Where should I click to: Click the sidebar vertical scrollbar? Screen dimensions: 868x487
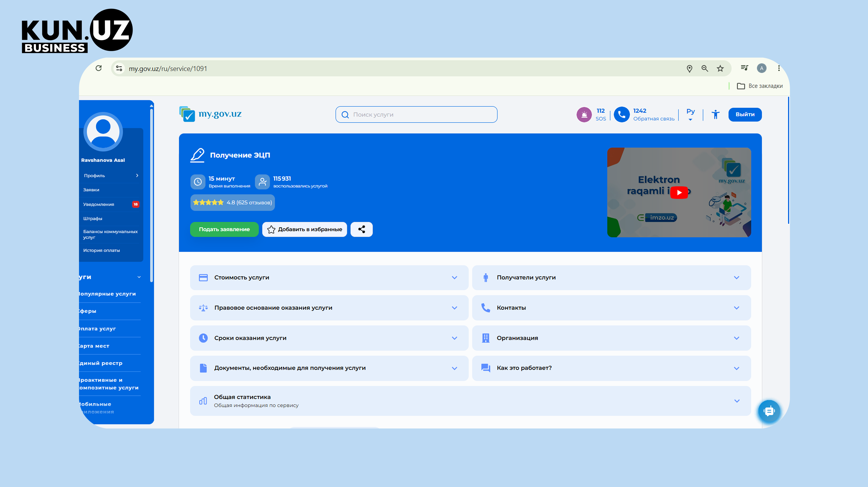click(x=152, y=195)
